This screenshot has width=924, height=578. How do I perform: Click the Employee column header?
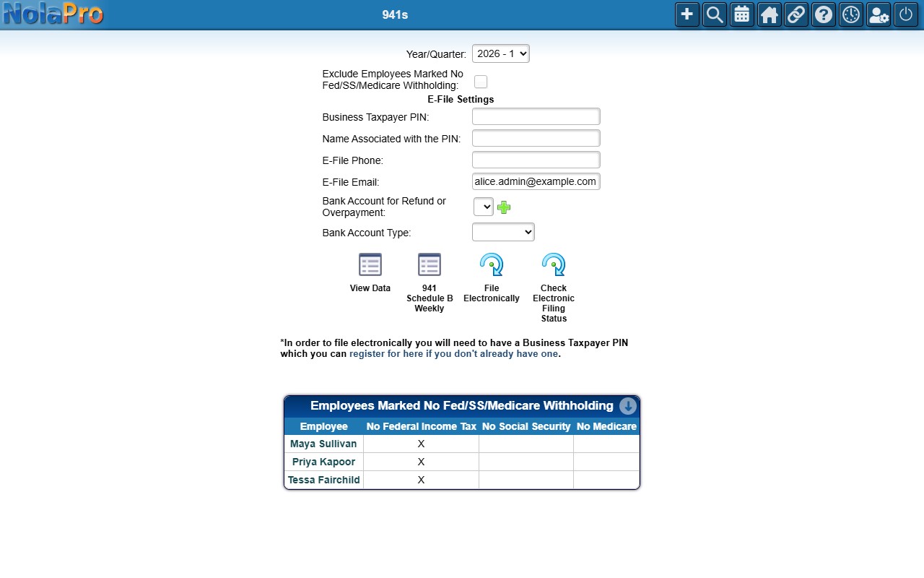coord(324,426)
